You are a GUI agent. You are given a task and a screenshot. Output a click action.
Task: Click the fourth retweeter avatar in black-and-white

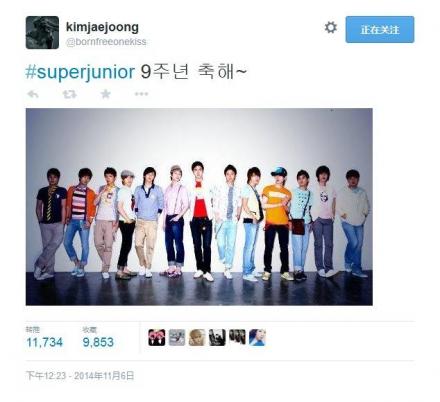[217, 337]
